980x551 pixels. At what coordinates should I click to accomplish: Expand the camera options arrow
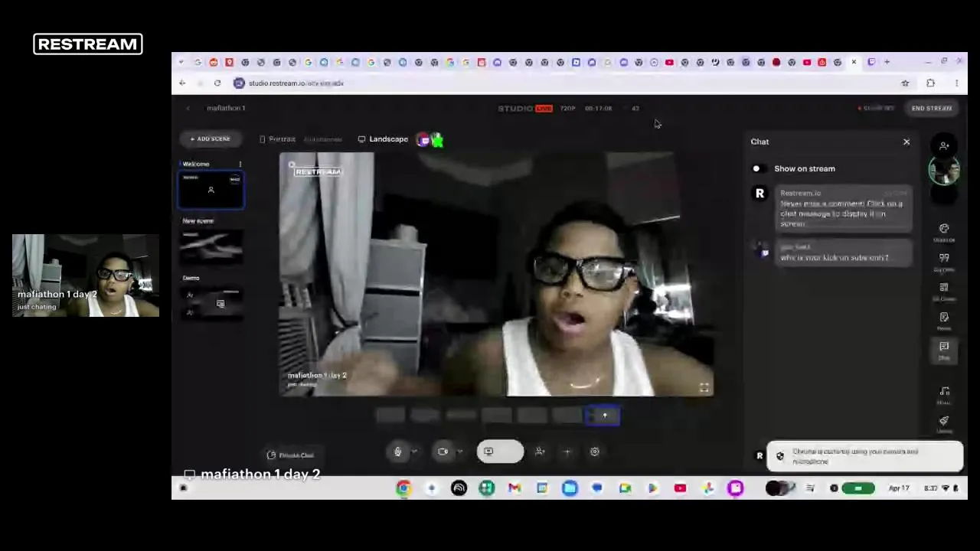459,452
